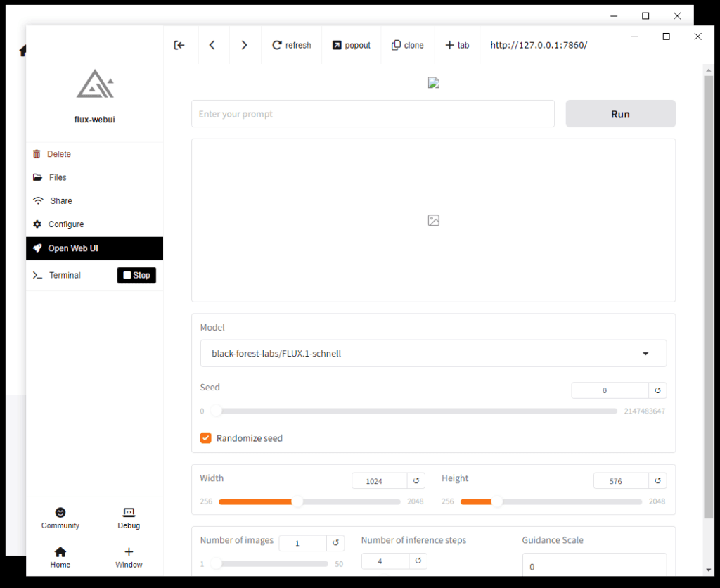Click the collapse sidebar arrow icon
Image resolution: width=720 pixels, height=588 pixels.
pos(179,45)
